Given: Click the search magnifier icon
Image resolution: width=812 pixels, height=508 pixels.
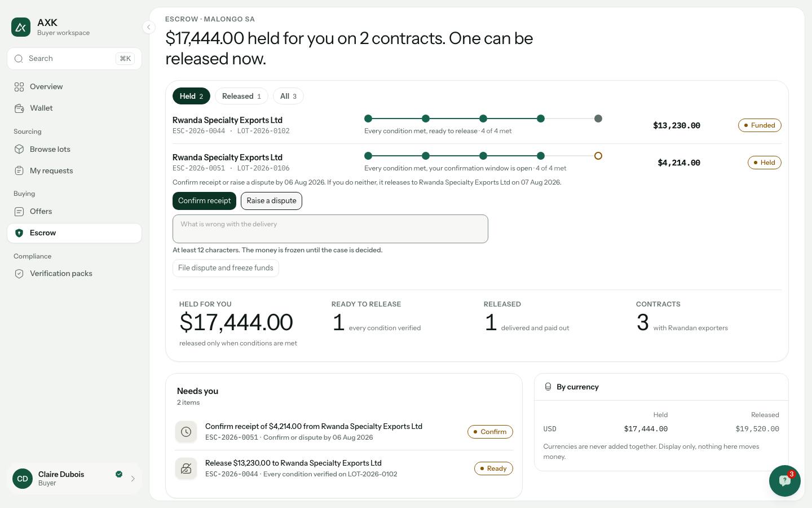Looking at the screenshot, I should pyautogui.click(x=19, y=59).
